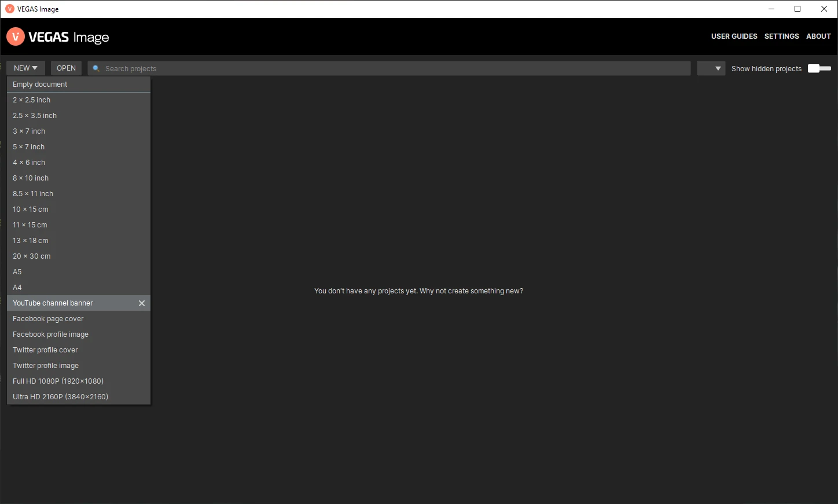This screenshot has width=838, height=504.
Task: Focus the Search projects field
Action: 389,68
